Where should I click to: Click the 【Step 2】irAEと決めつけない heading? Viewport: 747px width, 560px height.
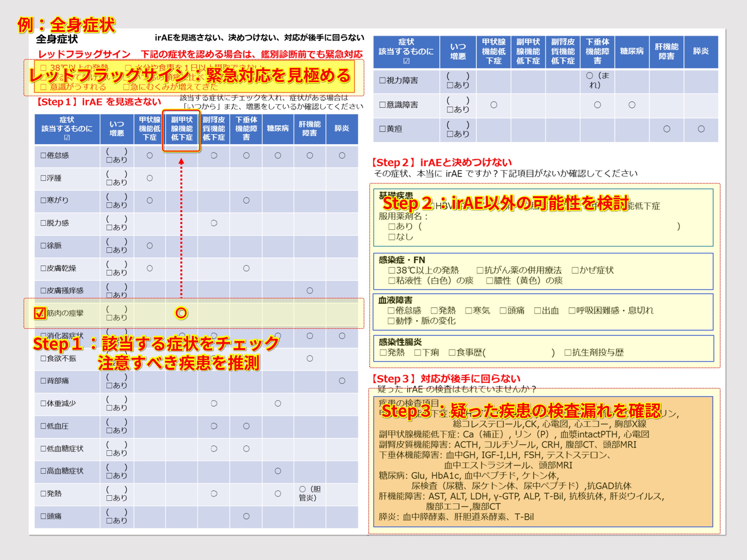[442, 163]
